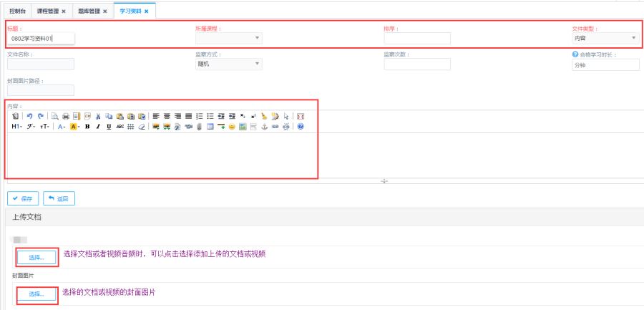This screenshot has height=310, width=644.
Task: Insert an emoticon with the smiley icon
Action: point(232,127)
